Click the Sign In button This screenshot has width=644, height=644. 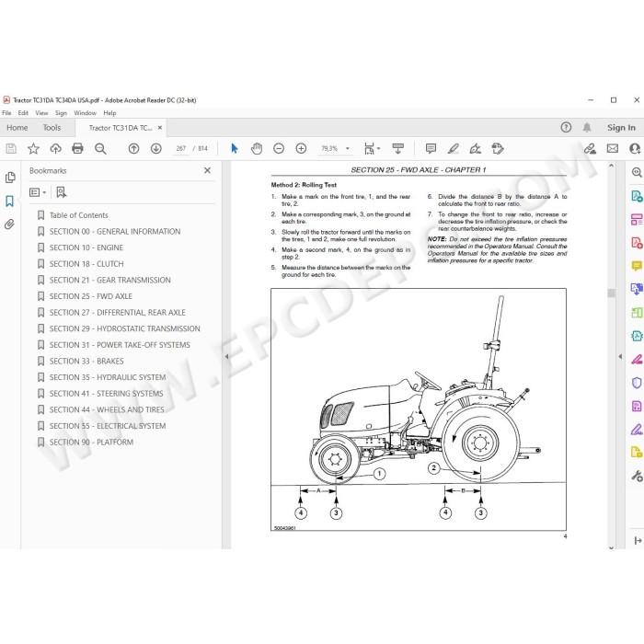coord(621,128)
